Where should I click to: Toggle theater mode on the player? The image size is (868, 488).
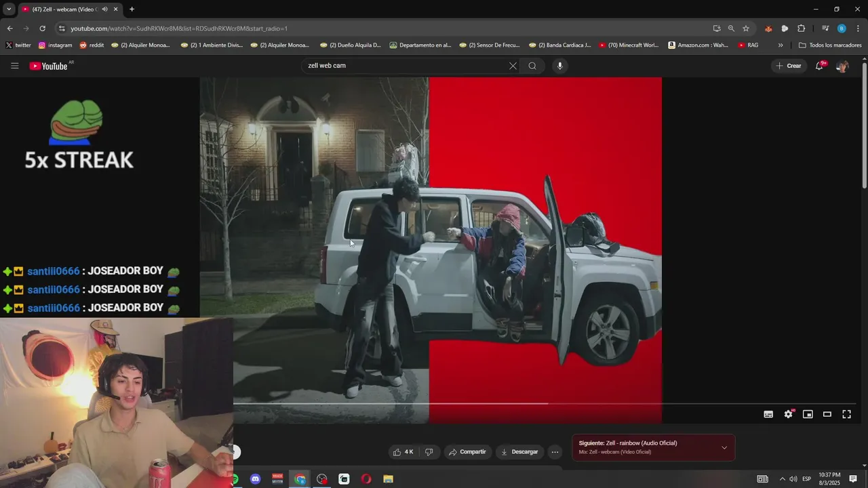click(827, 414)
